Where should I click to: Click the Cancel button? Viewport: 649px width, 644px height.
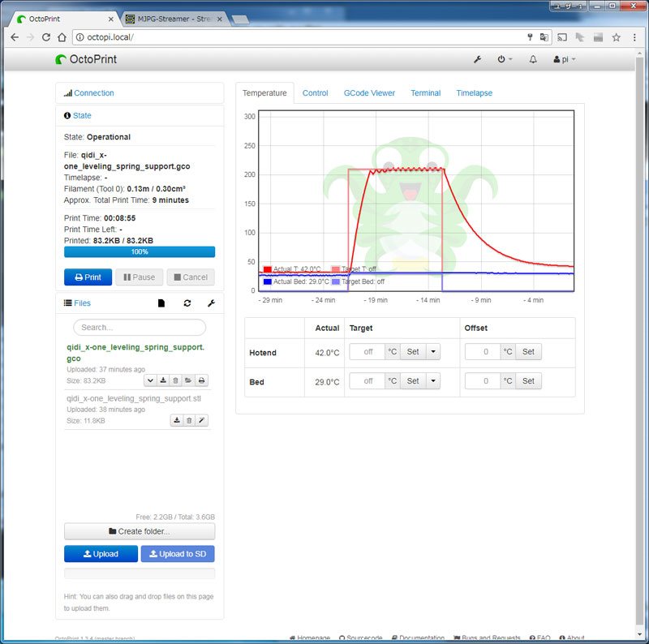[x=191, y=277]
